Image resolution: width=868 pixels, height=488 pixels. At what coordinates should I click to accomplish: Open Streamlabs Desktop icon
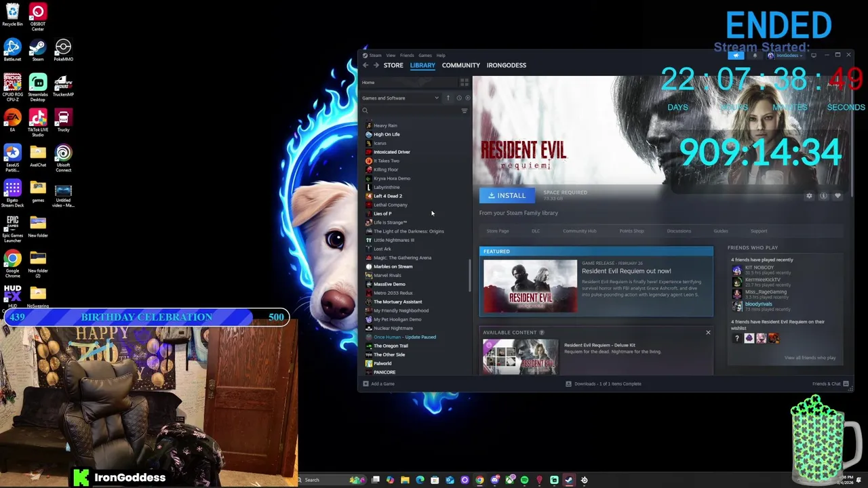(x=38, y=87)
